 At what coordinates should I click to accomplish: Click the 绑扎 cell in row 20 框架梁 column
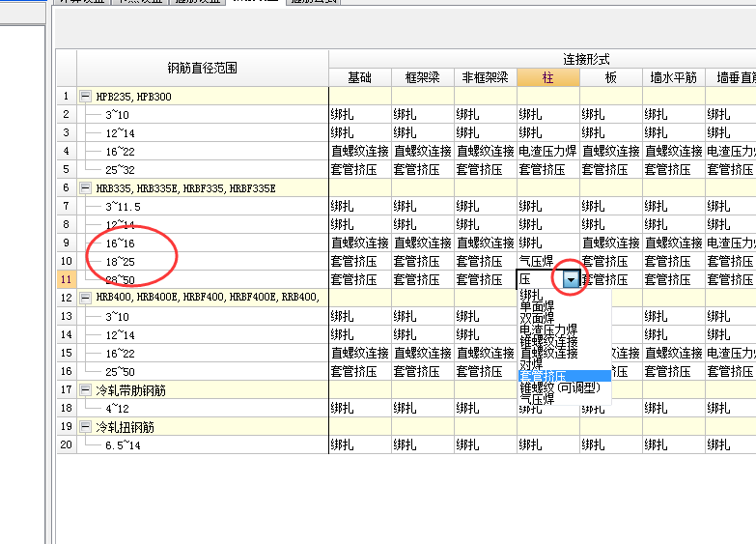[422, 444]
